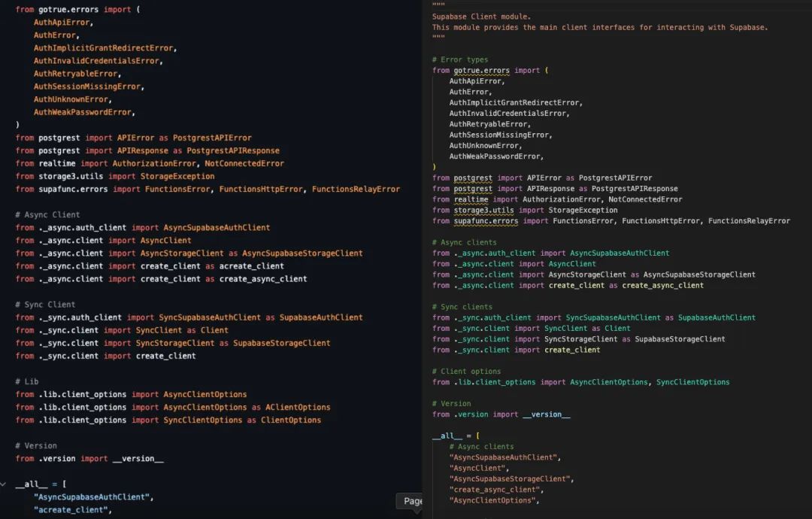The height and width of the screenshot is (519, 812).
Task: Click the '# Version' comment in right pane
Action: point(451,403)
